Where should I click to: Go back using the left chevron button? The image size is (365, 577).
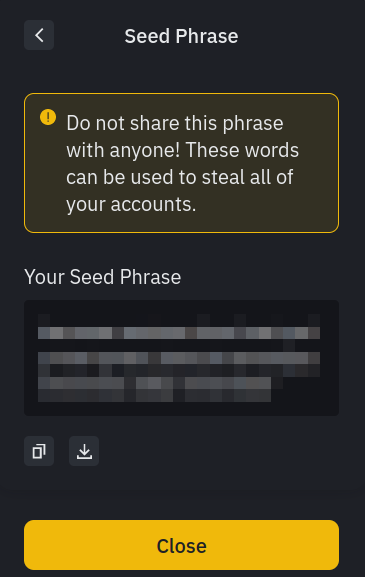click(39, 35)
